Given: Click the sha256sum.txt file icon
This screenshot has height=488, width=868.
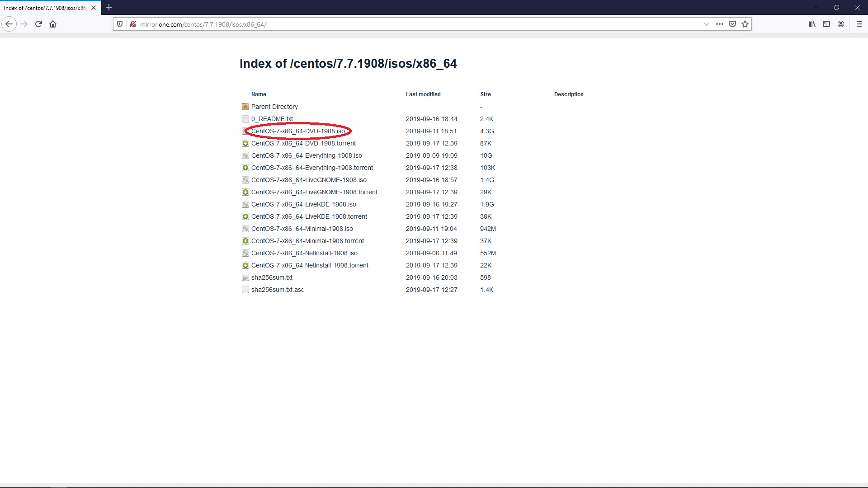Looking at the screenshot, I should click(x=245, y=277).
